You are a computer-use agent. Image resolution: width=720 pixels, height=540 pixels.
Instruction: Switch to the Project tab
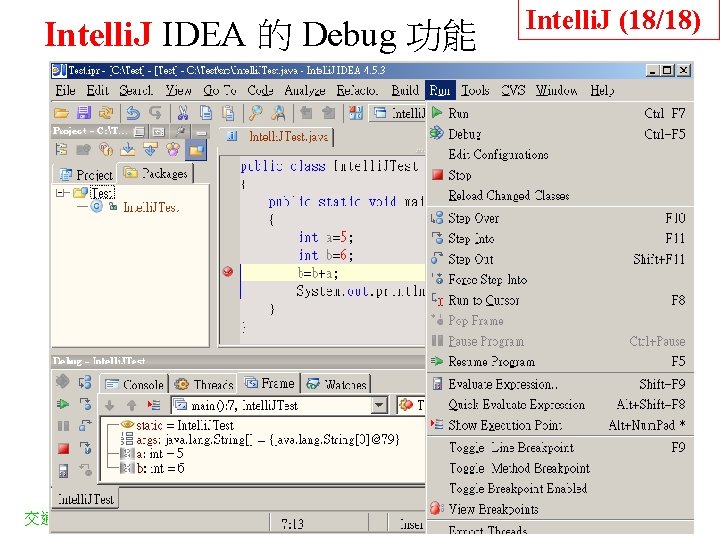(86, 174)
